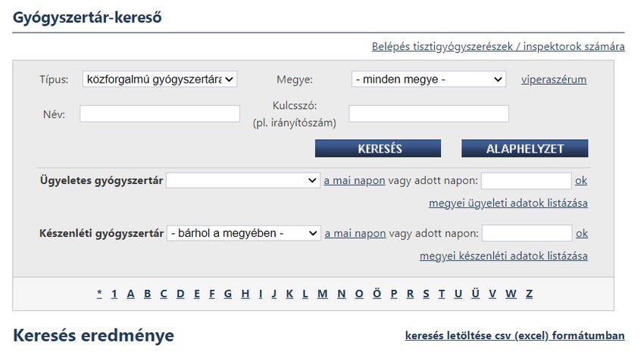Focus the Kulcsszó keyword field

428,114
